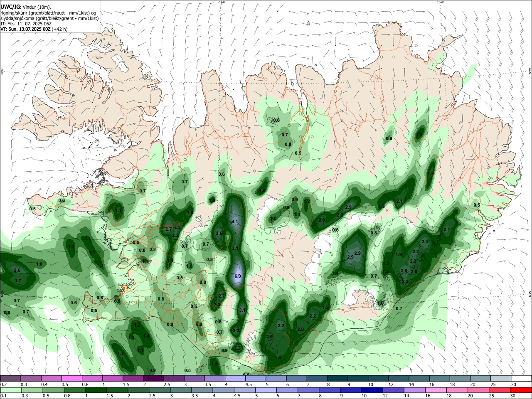Click the dusky mauve first swatch of upper legend

tap(10, 378)
